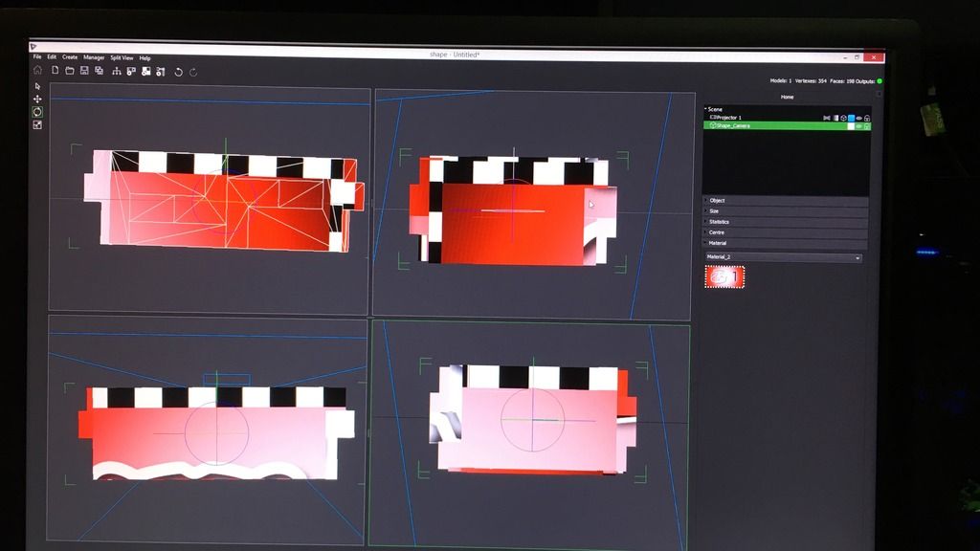Image resolution: width=980 pixels, height=551 pixels.
Task: Select the rotate tool
Action: (37, 112)
